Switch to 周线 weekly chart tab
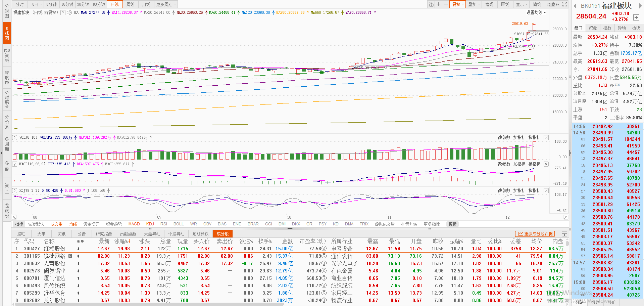Screen dimensions: 644x306 [131, 4]
